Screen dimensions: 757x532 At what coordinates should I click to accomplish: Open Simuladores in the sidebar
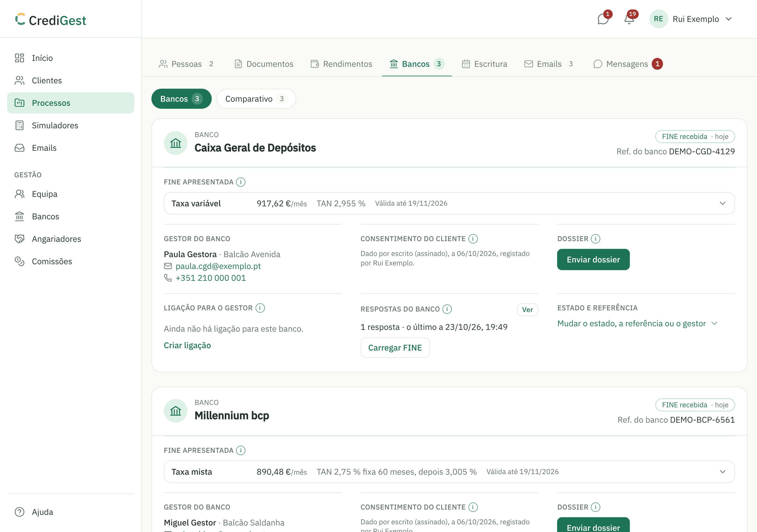tap(71, 125)
